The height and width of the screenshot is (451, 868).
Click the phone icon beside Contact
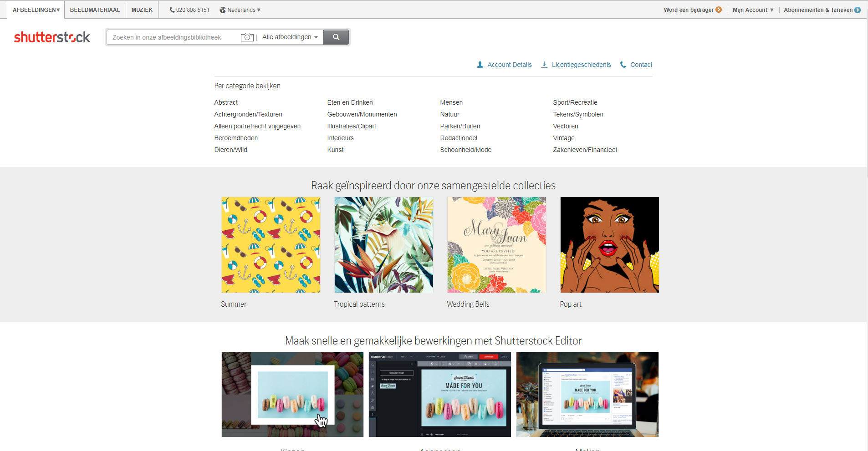[x=623, y=65]
